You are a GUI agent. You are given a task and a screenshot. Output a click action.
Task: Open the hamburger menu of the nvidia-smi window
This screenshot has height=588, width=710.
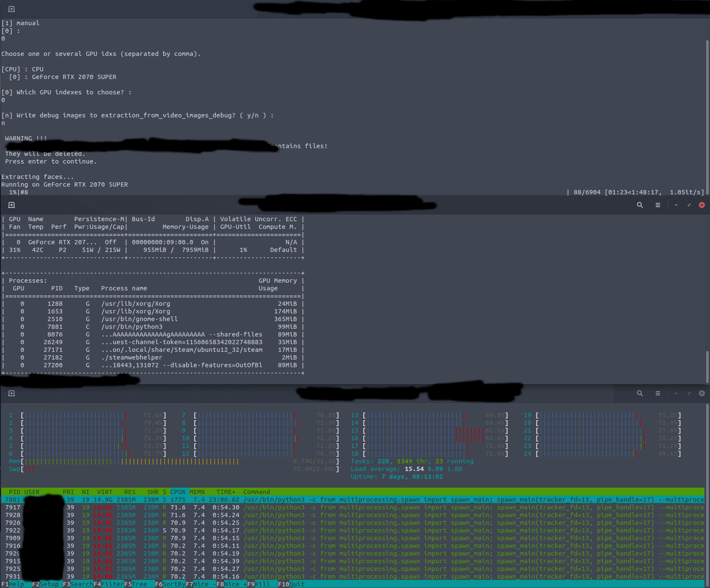click(657, 205)
